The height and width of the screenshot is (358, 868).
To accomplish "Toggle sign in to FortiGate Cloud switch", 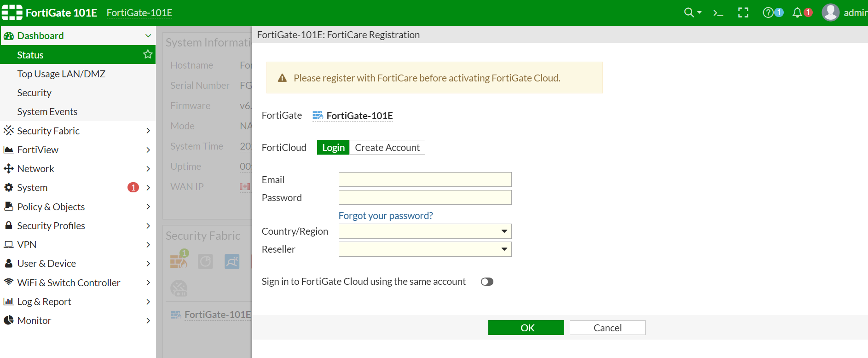I will click(487, 282).
